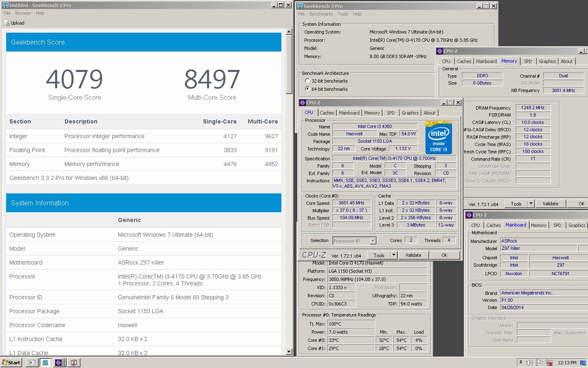Screen dimensions: 588x368
Task: Open SPD tab in CPU-Z Memory window
Action: click(x=528, y=61)
